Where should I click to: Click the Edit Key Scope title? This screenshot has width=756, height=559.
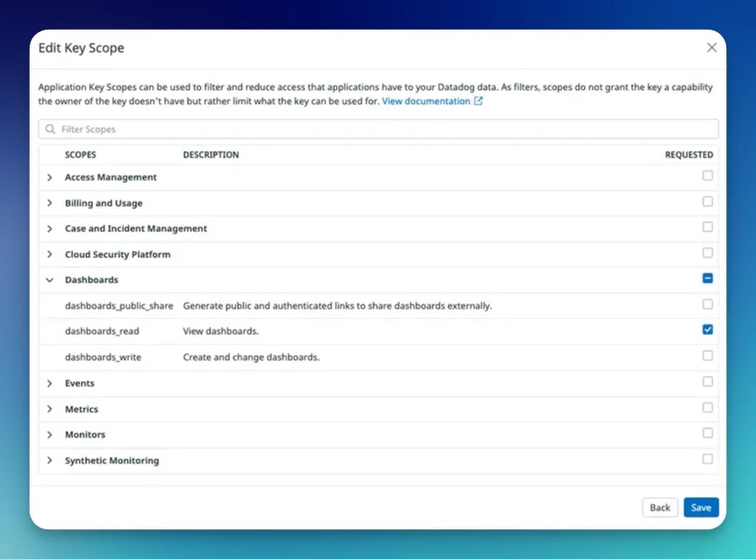tap(81, 48)
